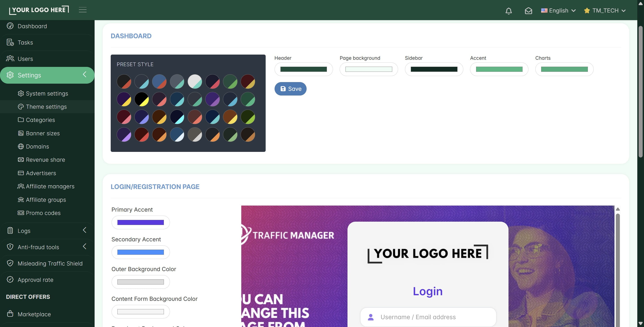The image size is (644, 327).
Task: Open the TM_TECH account dropdown
Action: pos(605,11)
